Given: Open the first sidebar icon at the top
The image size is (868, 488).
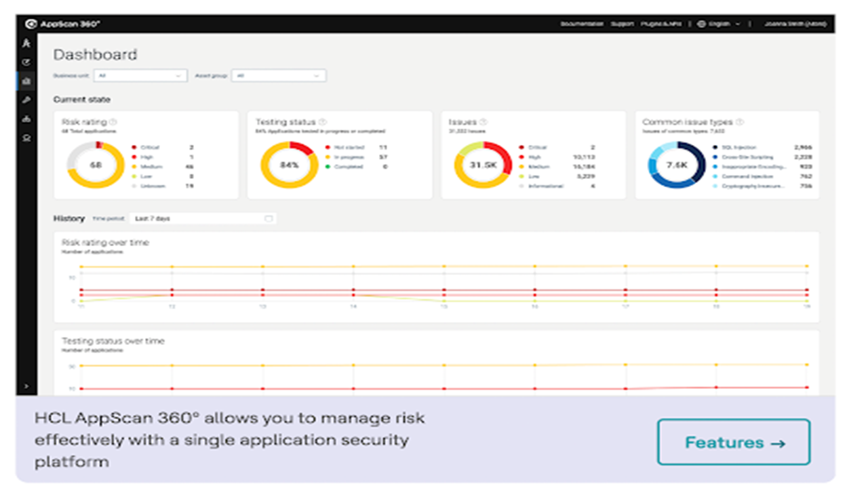Looking at the screenshot, I should [x=26, y=43].
